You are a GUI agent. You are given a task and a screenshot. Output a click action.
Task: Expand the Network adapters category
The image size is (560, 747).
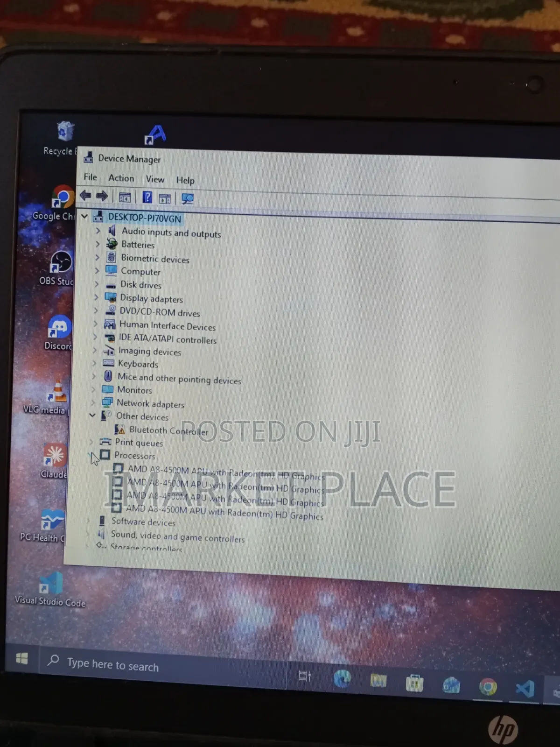tap(92, 402)
